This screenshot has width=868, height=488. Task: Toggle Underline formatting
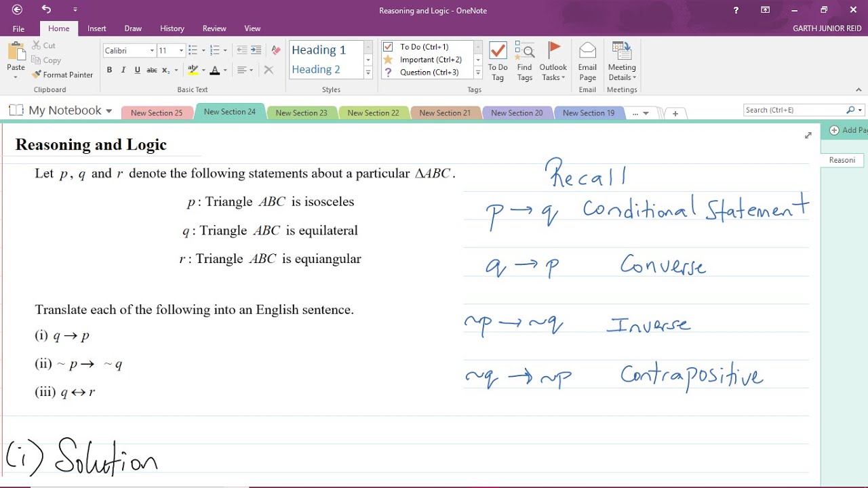pyautogui.click(x=138, y=70)
